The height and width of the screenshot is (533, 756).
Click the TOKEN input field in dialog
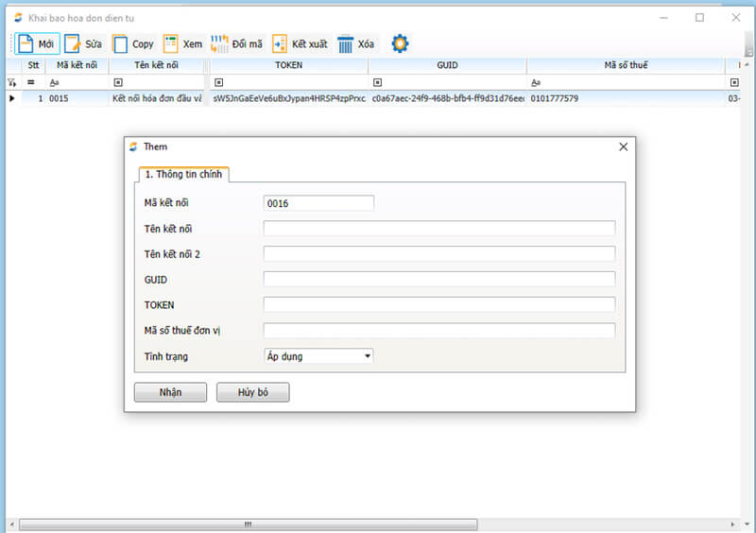[x=439, y=305]
